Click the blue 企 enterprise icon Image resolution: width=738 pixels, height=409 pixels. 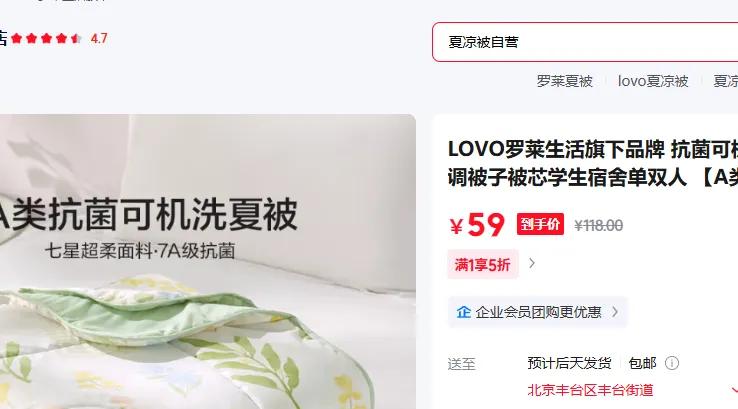464,312
